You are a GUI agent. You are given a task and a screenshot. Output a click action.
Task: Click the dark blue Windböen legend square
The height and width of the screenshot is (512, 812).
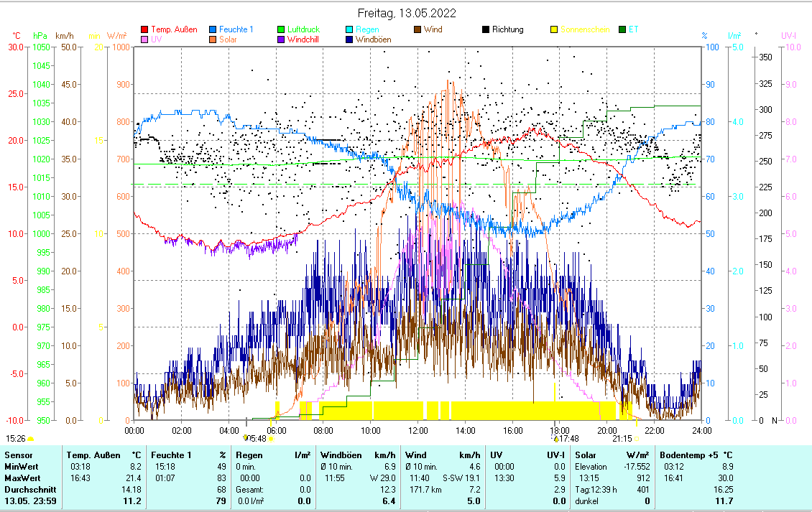[349, 39]
